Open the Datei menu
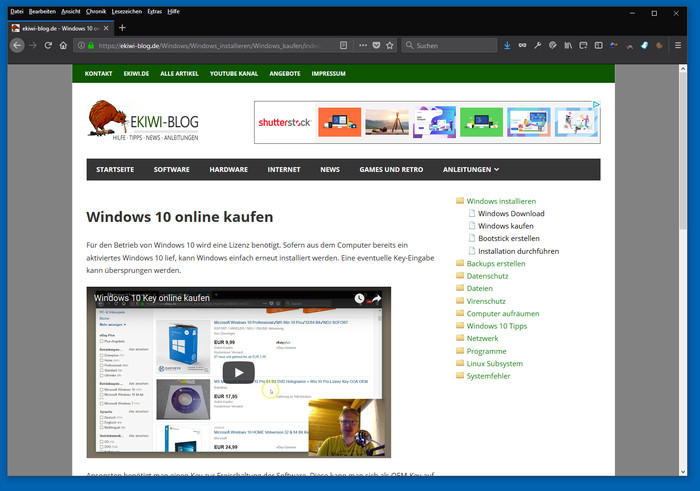Image resolution: width=700 pixels, height=491 pixels. 17,12
